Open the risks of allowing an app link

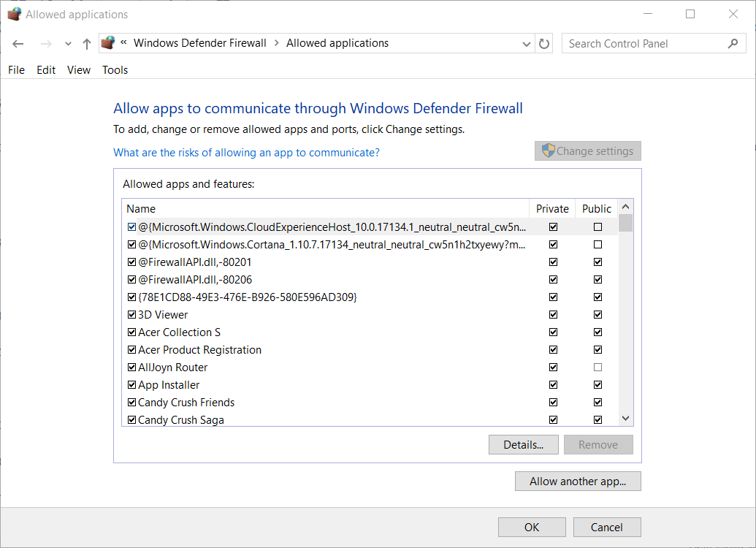click(x=246, y=153)
